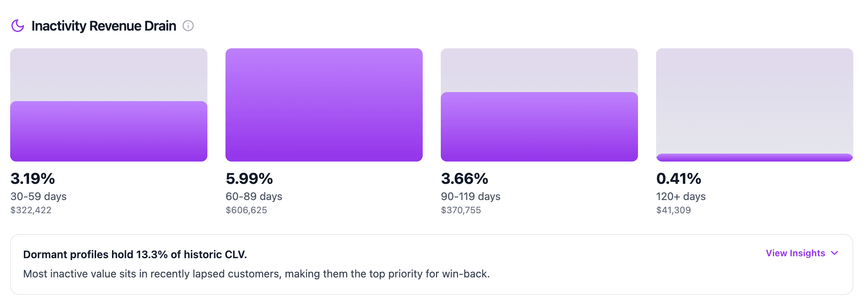Select the 60-89 days label
868x308 pixels.
[254, 196]
